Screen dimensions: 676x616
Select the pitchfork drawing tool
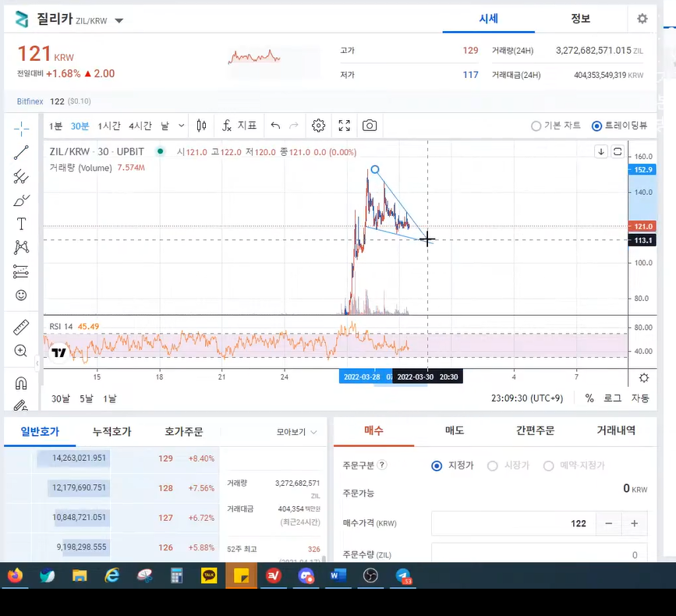(x=21, y=176)
